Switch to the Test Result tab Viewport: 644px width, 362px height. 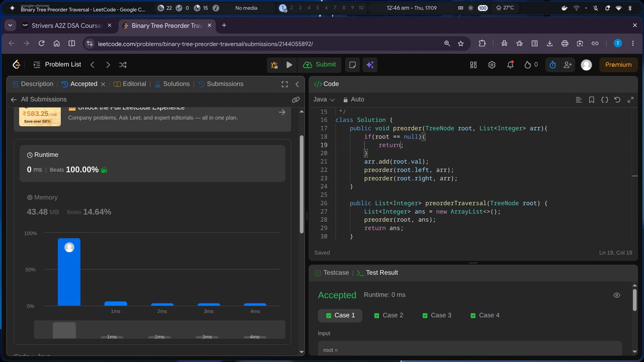pos(377,272)
